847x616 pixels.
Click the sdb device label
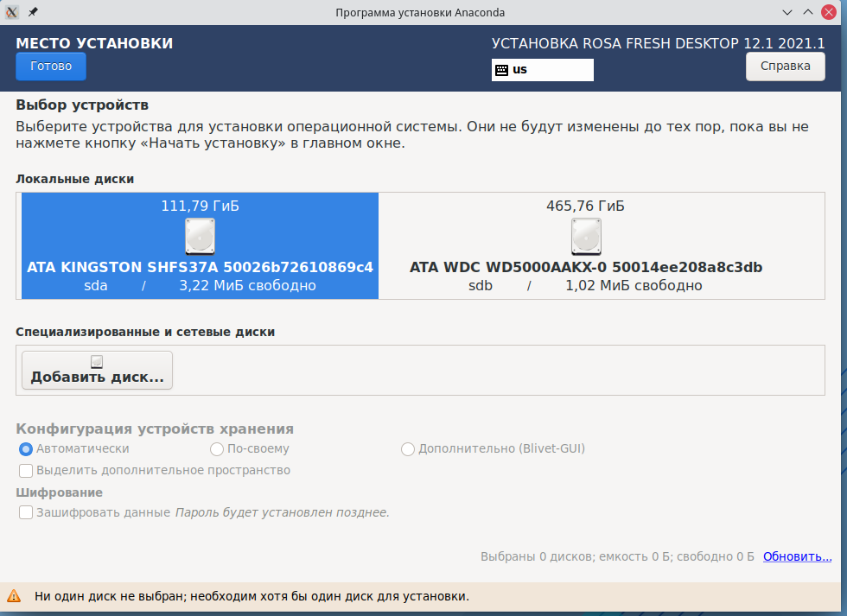(x=481, y=286)
